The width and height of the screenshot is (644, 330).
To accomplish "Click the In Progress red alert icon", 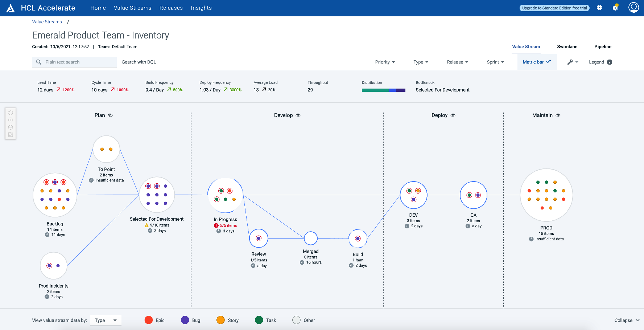I will point(216,225).
